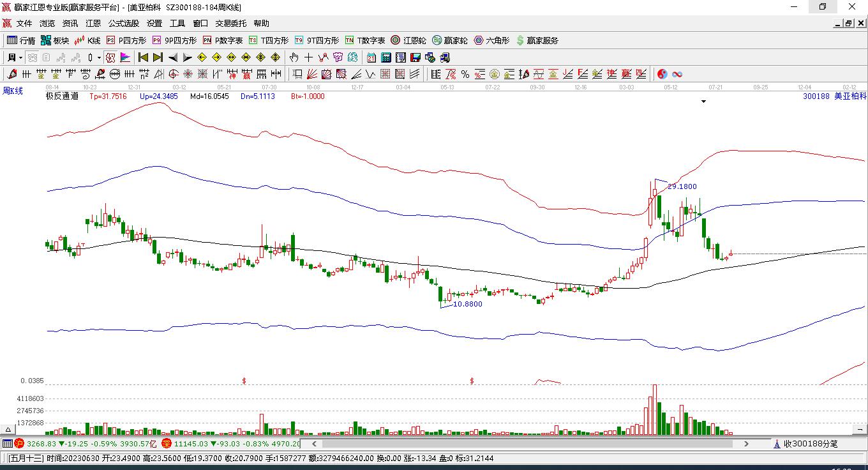868x470 pixels.
Task: Click the small black dropdown triangle above chart
Action: (x=704, y=102)
